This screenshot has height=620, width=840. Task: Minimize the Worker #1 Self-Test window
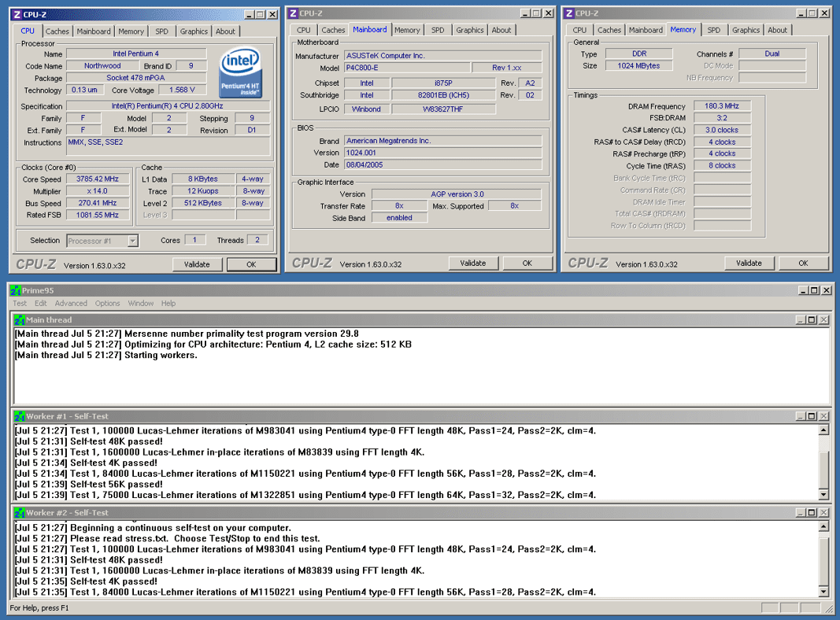(801, 416)
